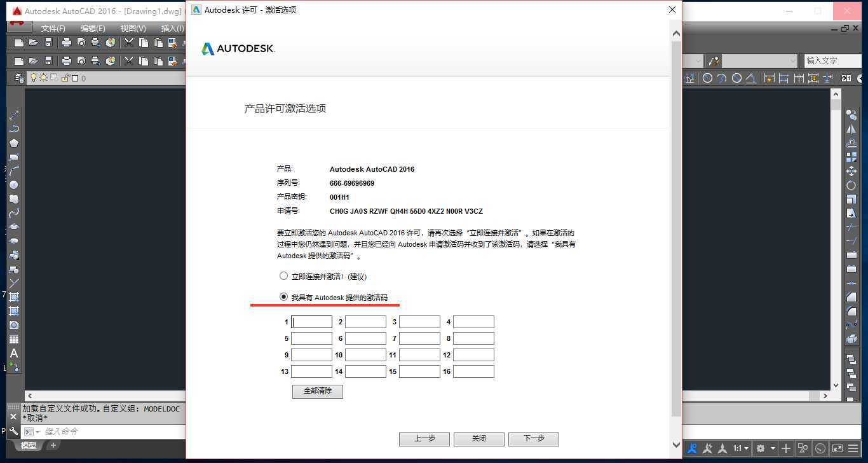Screen dimensions: 868x463
Task: Click Cut scissors icon in lower toolbar row
Action: pyautogui.click(x=128, y=61)
